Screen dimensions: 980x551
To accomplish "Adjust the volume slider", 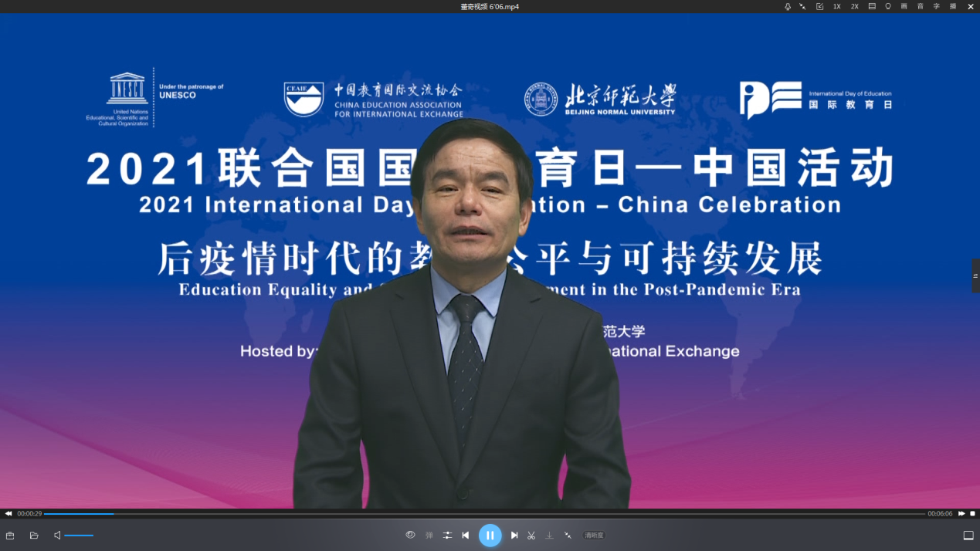I will pyautogui.click(x=79, y=536).
